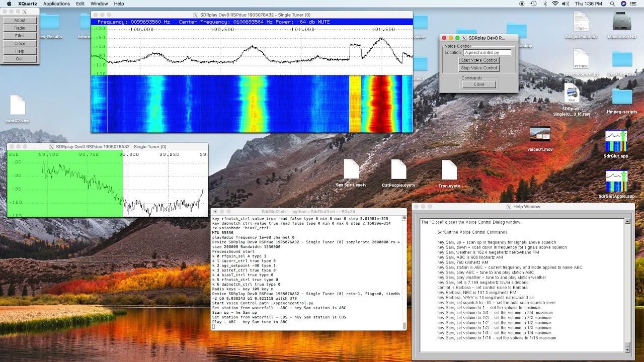
Task: Focus the Location ./speechcontrol.py field
Action: pos(487,52)
